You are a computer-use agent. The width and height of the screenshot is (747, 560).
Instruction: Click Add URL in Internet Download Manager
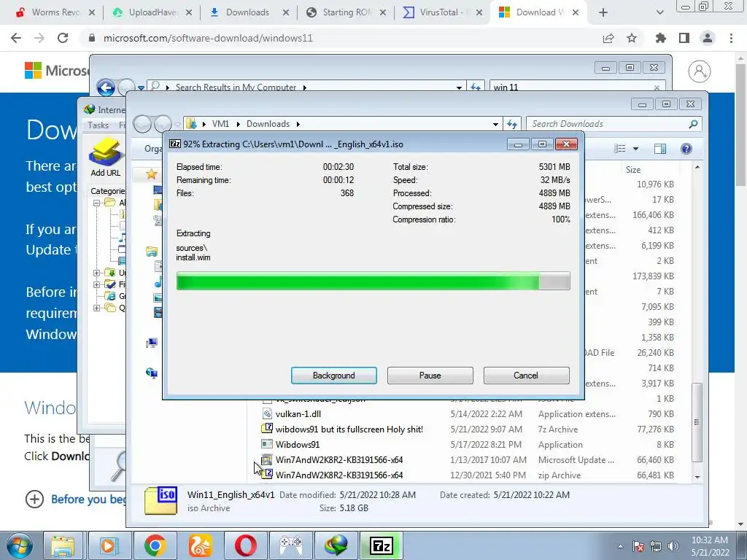105,157
